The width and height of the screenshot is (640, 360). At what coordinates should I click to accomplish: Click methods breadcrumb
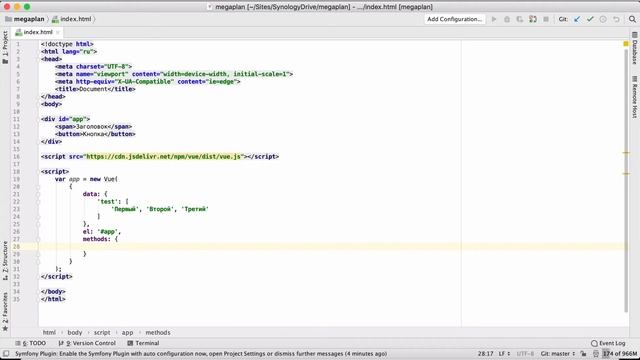click(x=158, y=333)
